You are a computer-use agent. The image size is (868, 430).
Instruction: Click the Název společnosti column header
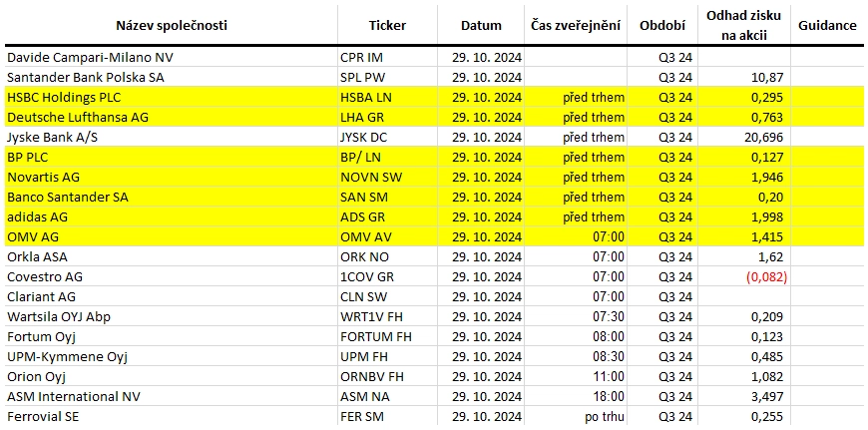pyautogui.click(x=171, y=25)
